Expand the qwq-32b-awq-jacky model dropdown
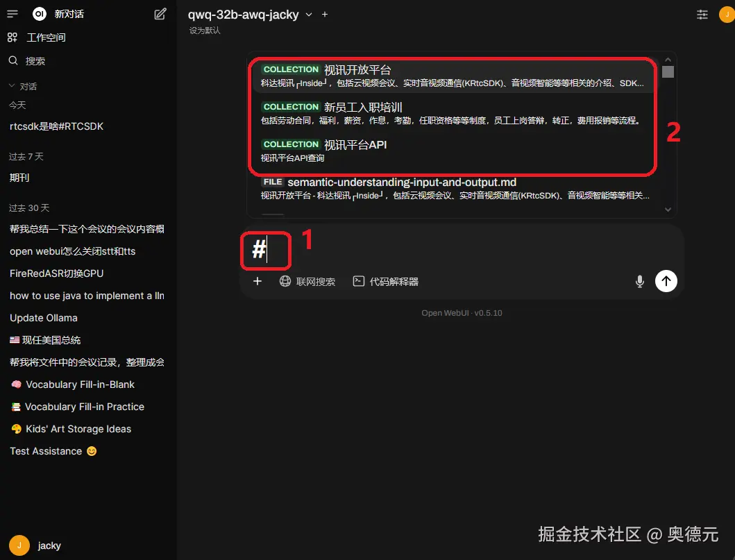The width and height of the screenshot is (735, 560). 250,15
